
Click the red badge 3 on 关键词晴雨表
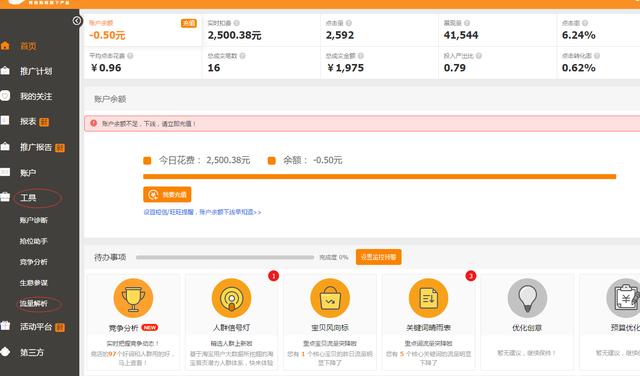pyautogui.click(x=471, y=276)
